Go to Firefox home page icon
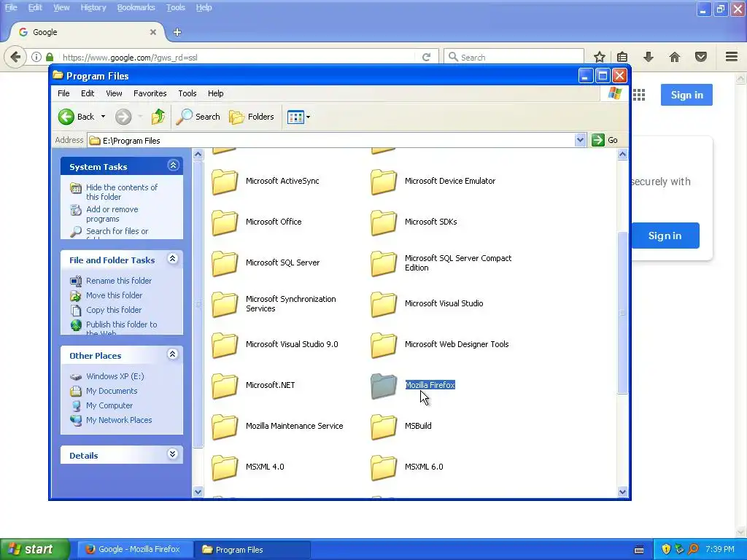Image resolution: width=747 pixels, height=560 pixels. [675, 57]
